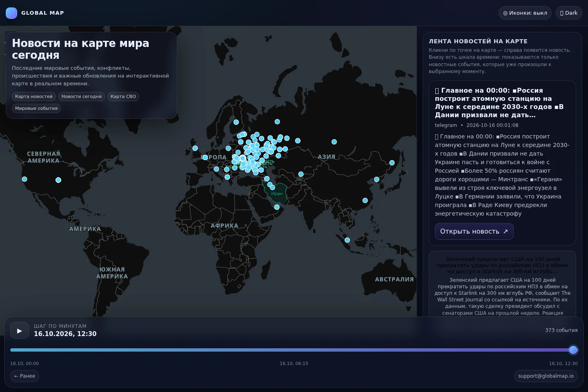Select the Карта новостей tag
The width and height of the screenshot is (588, 392).
(34, 96)
